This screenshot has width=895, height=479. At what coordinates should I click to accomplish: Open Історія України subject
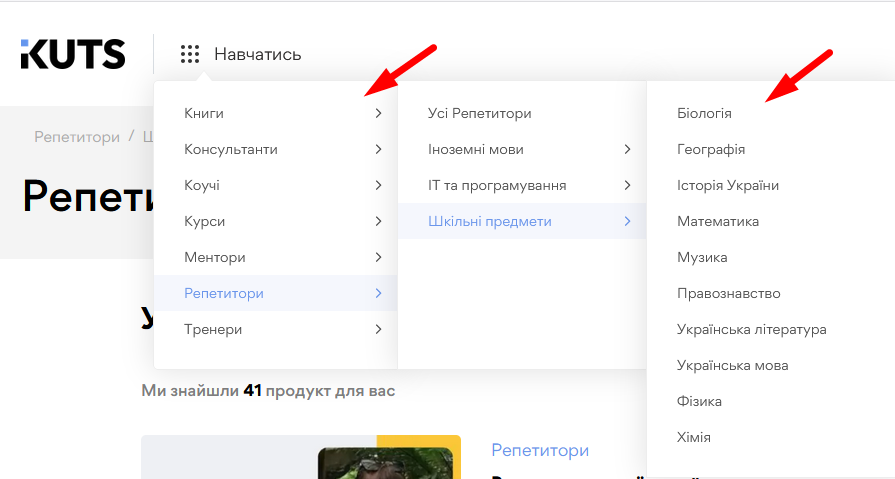pos(727,186)
